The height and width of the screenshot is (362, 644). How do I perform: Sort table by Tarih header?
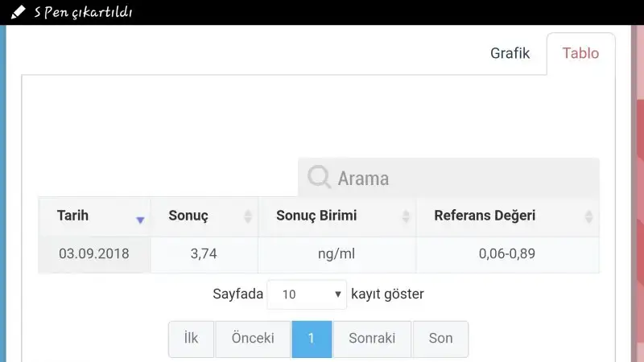tap(73, 216)
